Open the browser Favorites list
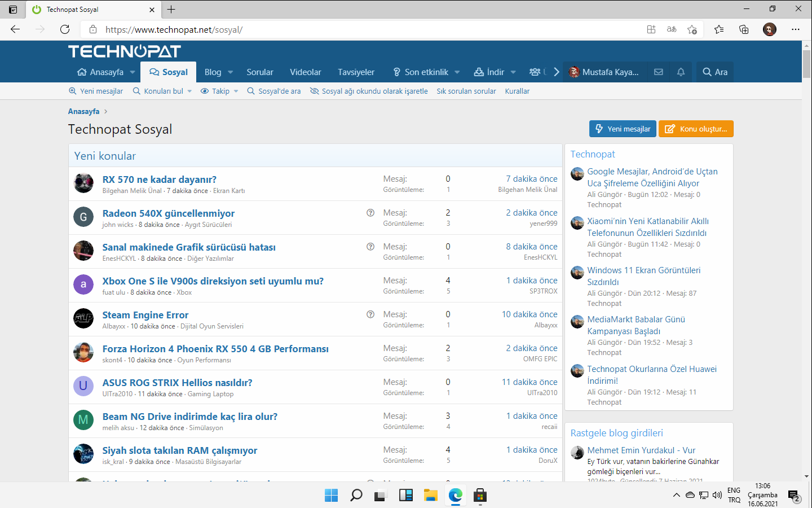Image resolution: width=812 pixels, height=508 pixels. click(x=719, y=29)
